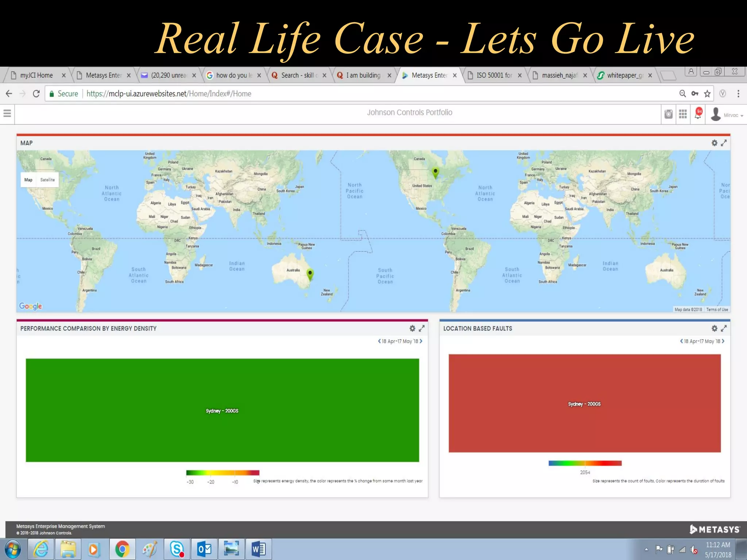Open Chrome three-dot menu
Image resolution: width=747 pixels, height=560 pixels.
(738, 94)
